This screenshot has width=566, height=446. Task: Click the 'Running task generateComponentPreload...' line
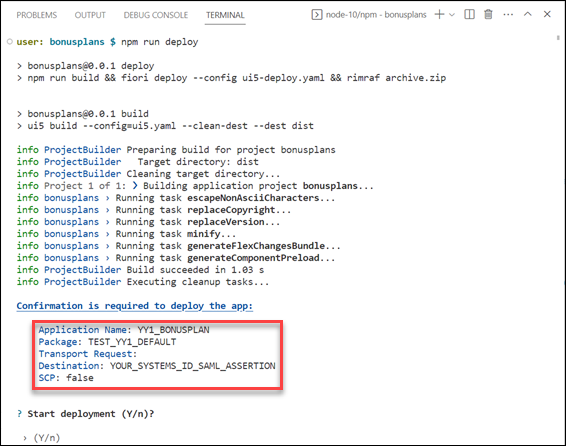tap(176, 258)
